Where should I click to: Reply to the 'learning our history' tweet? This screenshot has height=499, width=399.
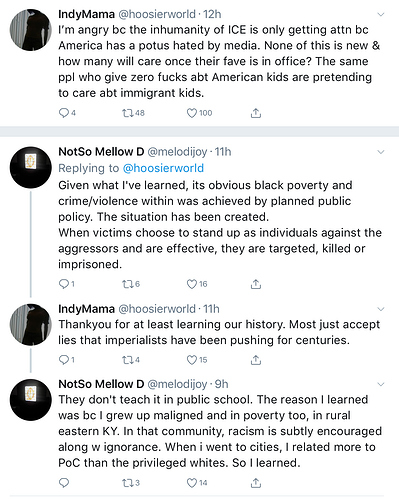click(64, 360)
